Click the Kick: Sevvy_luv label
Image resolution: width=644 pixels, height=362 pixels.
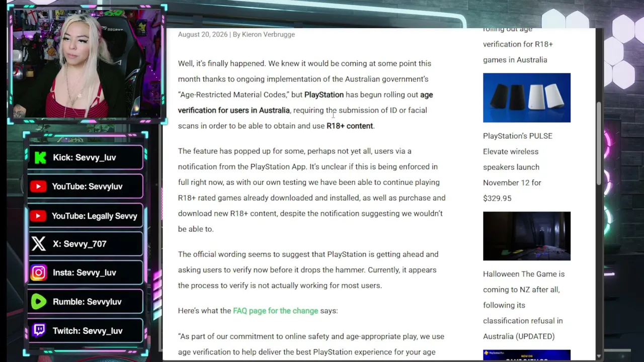85,157
